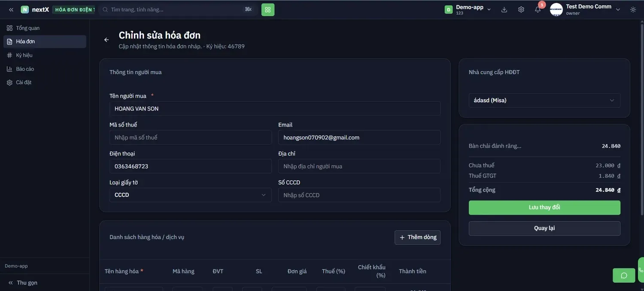Click Lưu thay đổi button
The height and width of the screenshot is (291, 644).
point(544,208)
